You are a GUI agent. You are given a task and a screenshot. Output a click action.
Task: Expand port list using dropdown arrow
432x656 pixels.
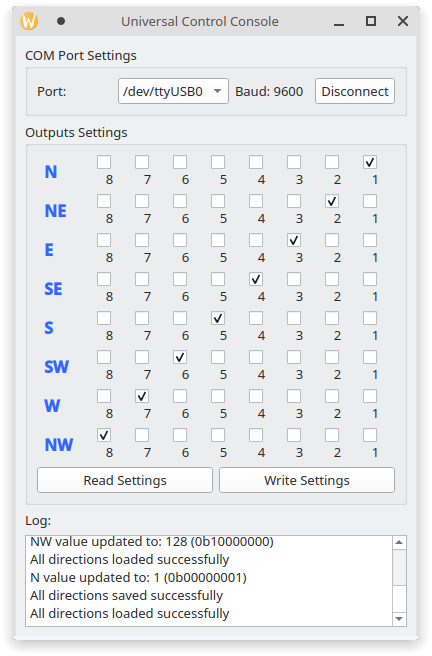click(217, 91)
